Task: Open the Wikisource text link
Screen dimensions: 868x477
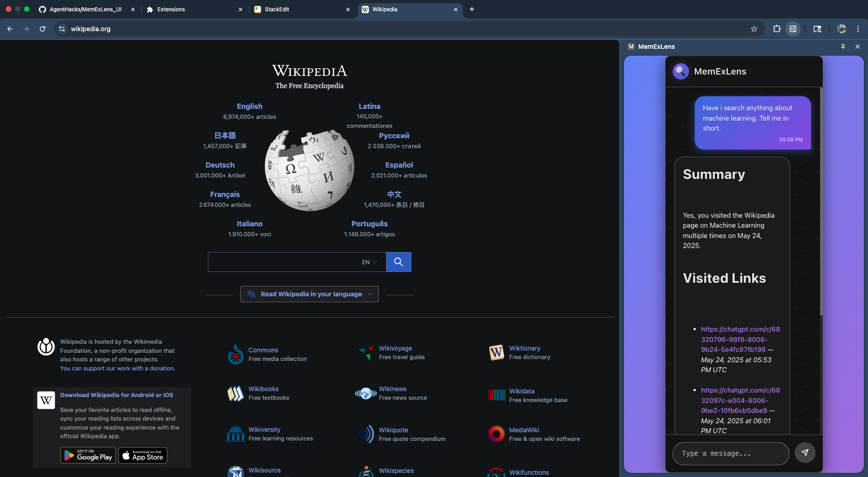Action: click(264, 470)
